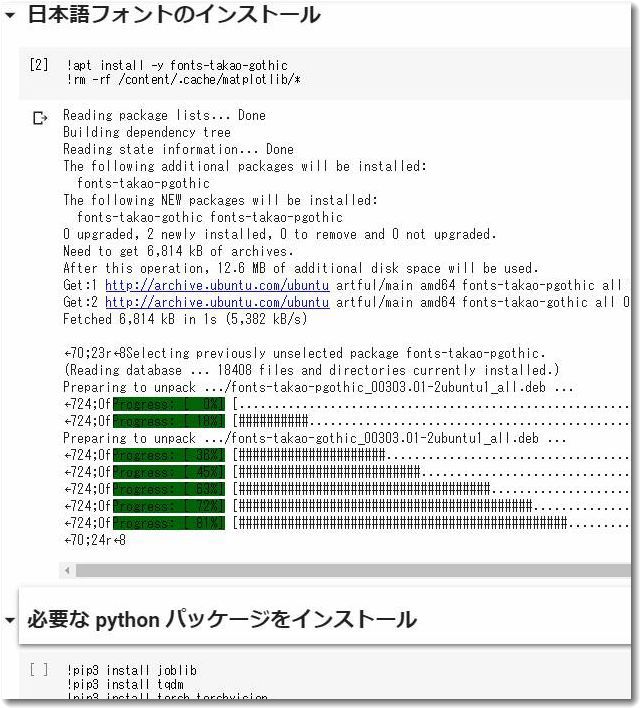
Task: Collapse the 日本語フォントのインストール section
Action: [10, 16]
